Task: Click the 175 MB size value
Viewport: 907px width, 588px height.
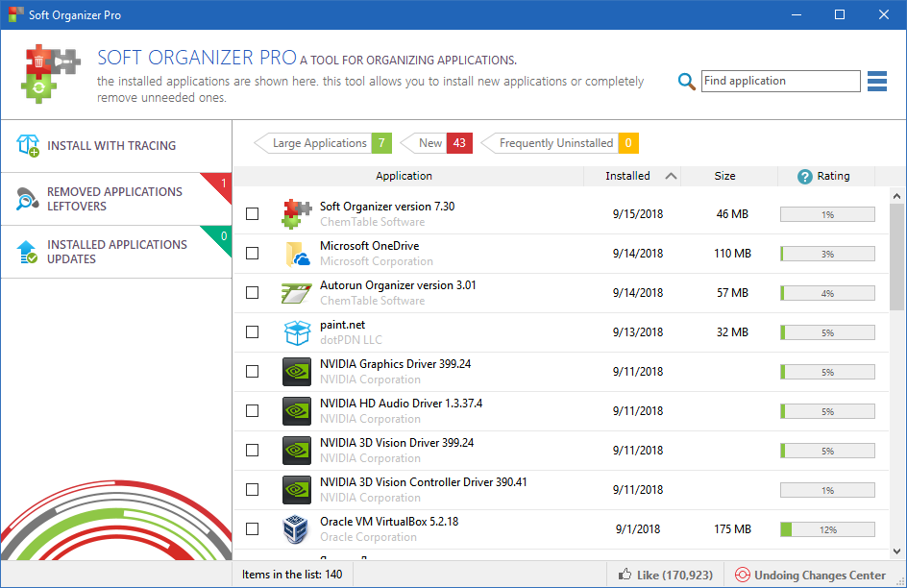Action: (732, 529)
